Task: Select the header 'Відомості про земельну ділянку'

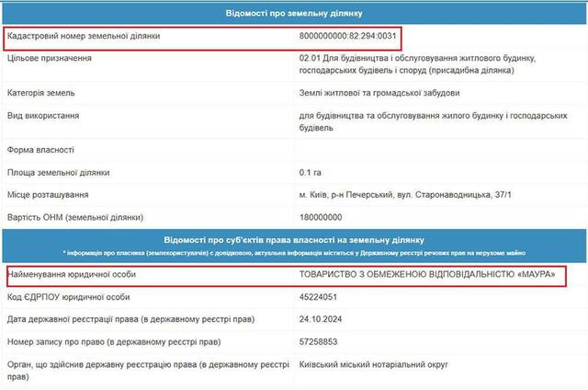Action: pos(294,14)
